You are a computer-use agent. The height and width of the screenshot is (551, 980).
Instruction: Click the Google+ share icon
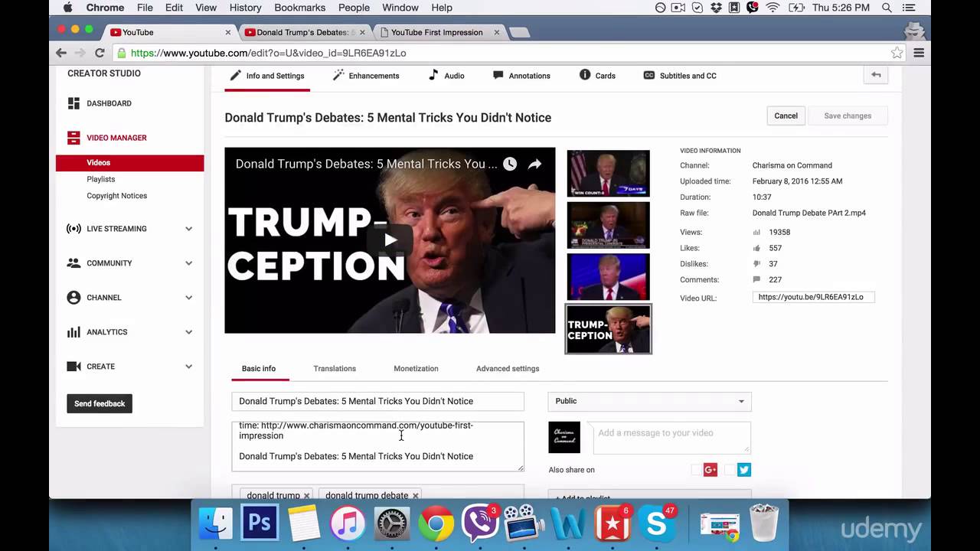pyautogui.click(x=710, y=470)
